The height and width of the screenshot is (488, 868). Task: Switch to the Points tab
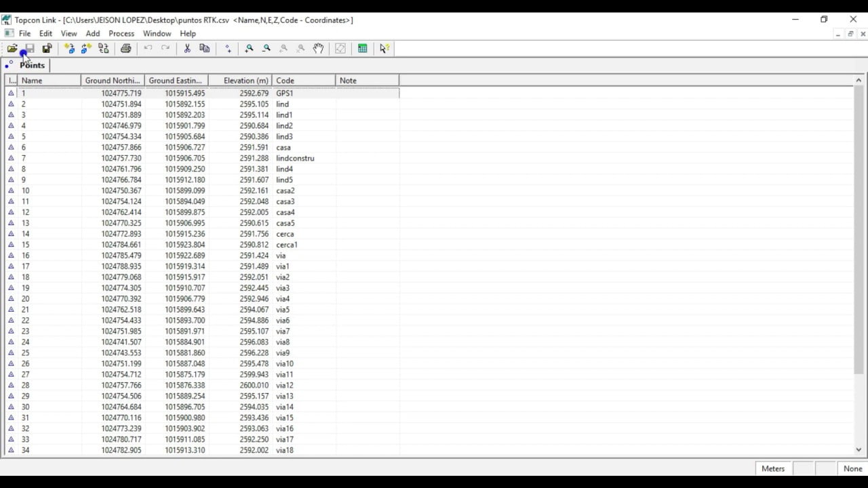[x=32, y=65]
